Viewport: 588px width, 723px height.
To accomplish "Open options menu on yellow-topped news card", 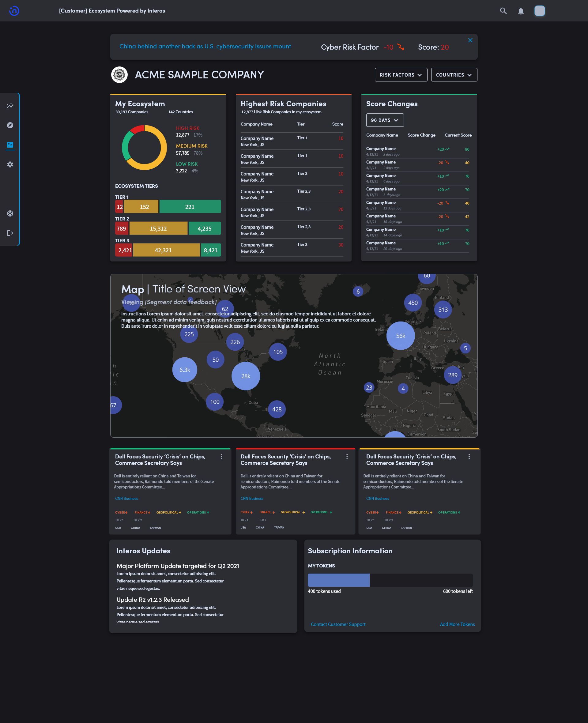I will pyautogui.click(x=469, y=457).
